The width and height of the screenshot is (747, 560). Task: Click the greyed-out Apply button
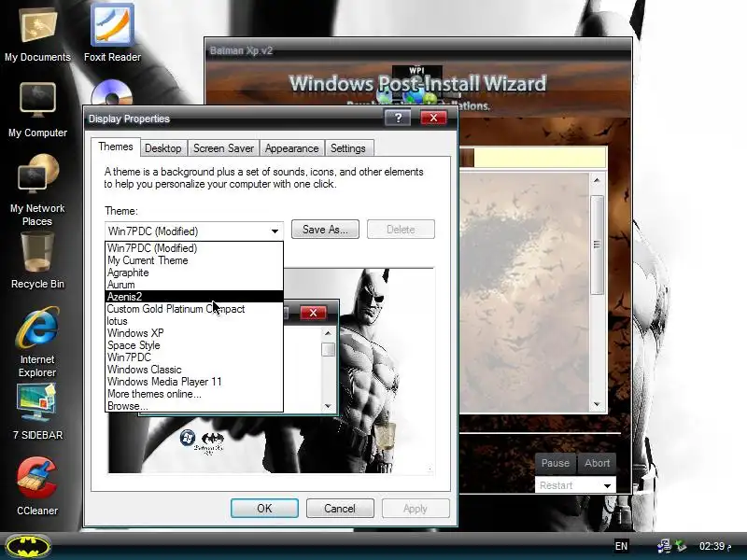click(x=416, y=508)
